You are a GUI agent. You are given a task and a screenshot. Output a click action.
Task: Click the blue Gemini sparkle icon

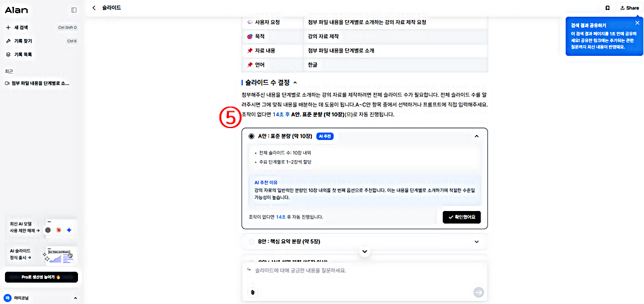pos(69,230)
